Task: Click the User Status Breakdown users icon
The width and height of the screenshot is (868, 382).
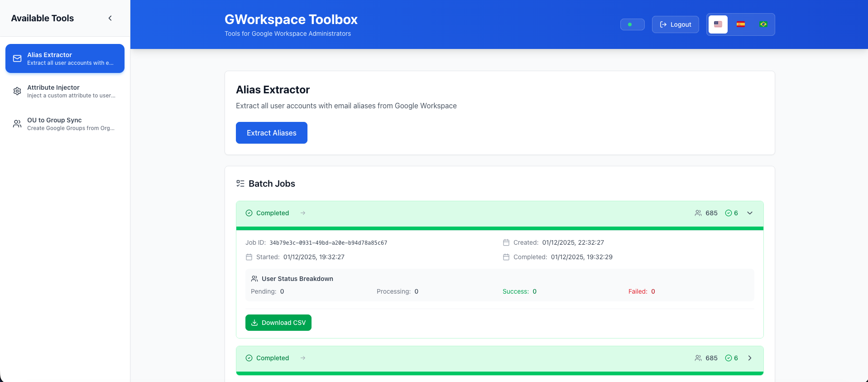Action: (x=254, y=279)
